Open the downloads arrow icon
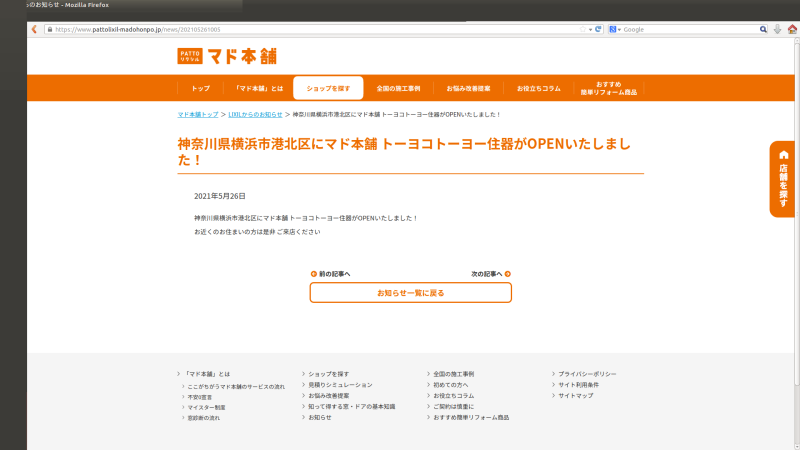800x450 pixels. click(x=777, y=30)
